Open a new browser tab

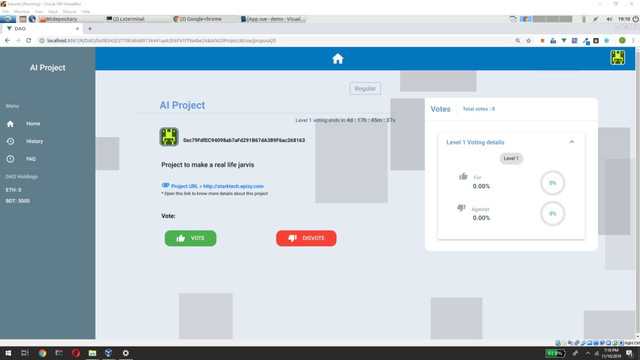pos(90,29)
